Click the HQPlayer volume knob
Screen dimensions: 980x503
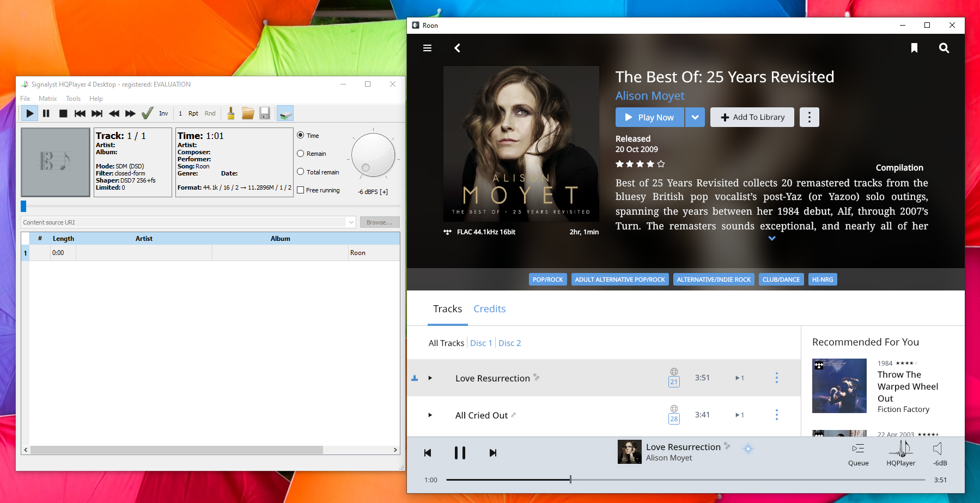tap(373, 155)
